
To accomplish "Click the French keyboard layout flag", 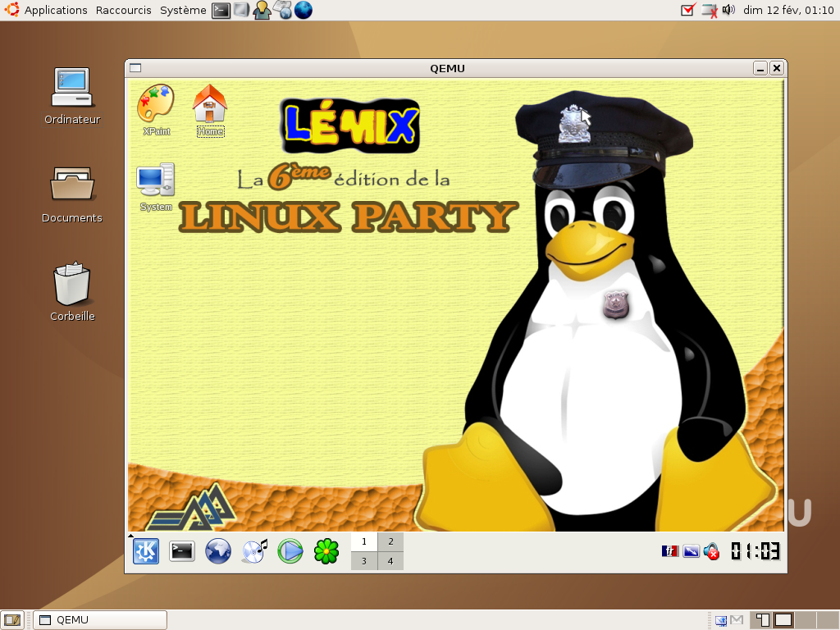I will (x=669, y=551).
